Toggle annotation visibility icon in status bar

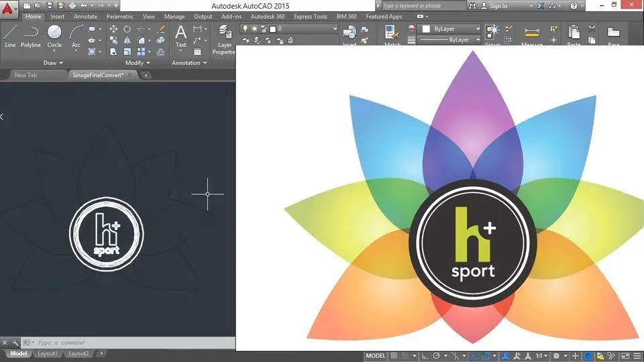point(506,356)
